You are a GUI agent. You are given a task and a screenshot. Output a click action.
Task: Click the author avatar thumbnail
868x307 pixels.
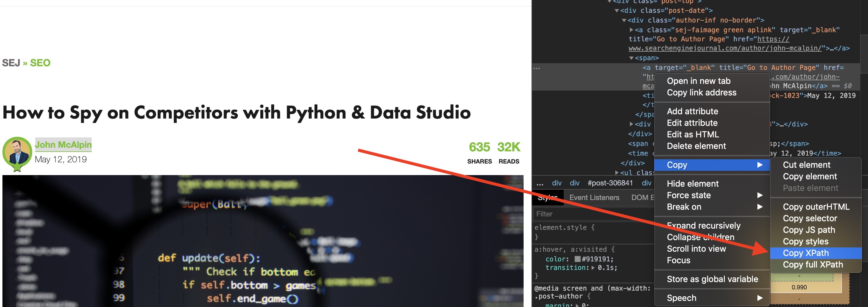(18, 153)
